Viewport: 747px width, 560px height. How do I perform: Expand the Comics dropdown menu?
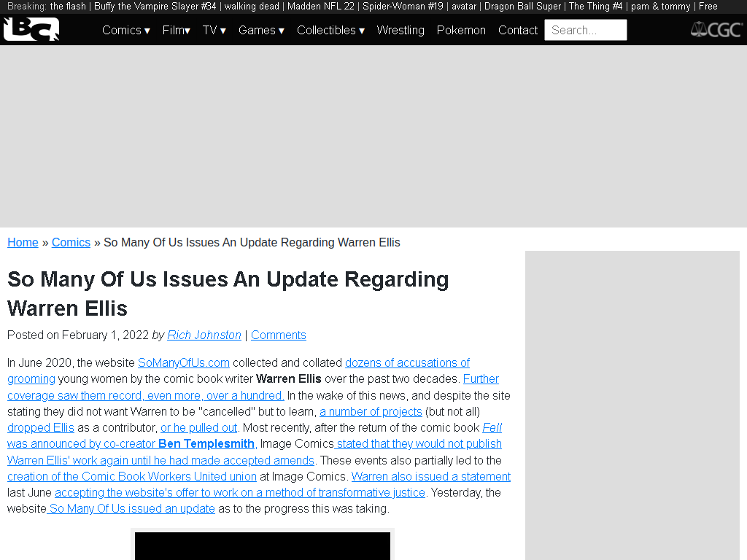[x=126, y=30]
